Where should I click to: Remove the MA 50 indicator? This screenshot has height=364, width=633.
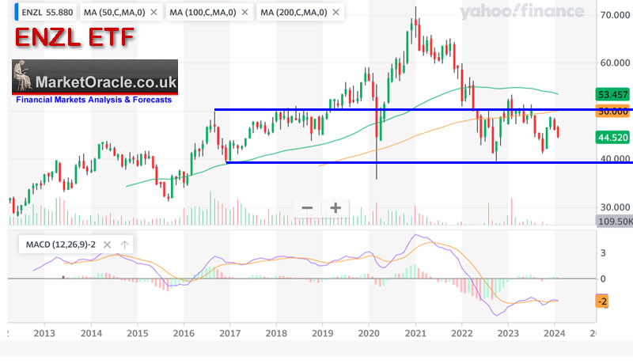click(152, 13)
